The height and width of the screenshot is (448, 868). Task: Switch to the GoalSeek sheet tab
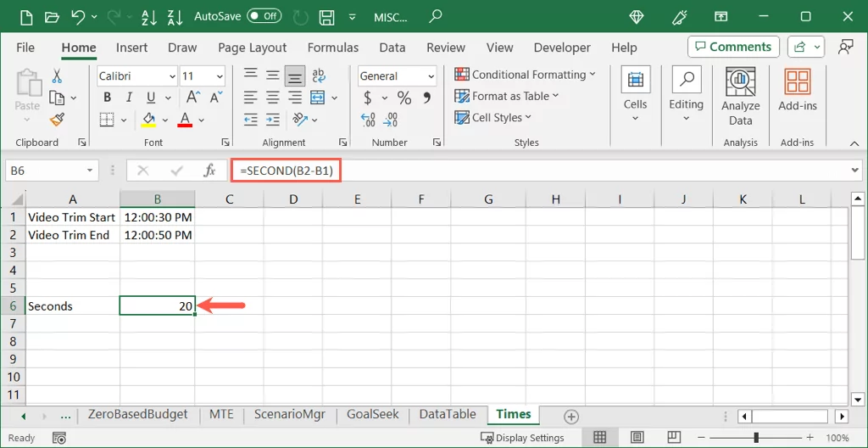(x=372, y=415)
